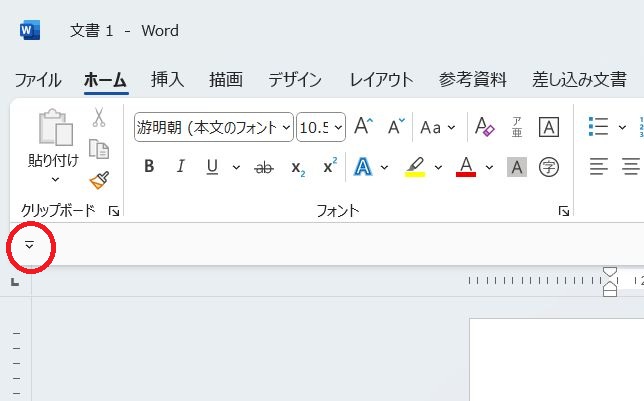
Task: Click the Cut scissors icon
Action: pyautogui.click(x=99, y=117)
